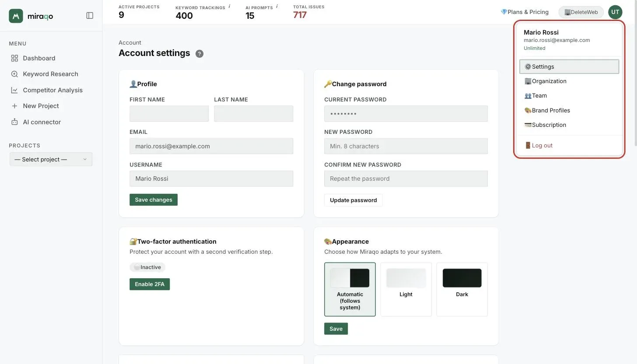637x364 pixels.
Task: Click the door icon beside Log out
Action: [528, 145]
